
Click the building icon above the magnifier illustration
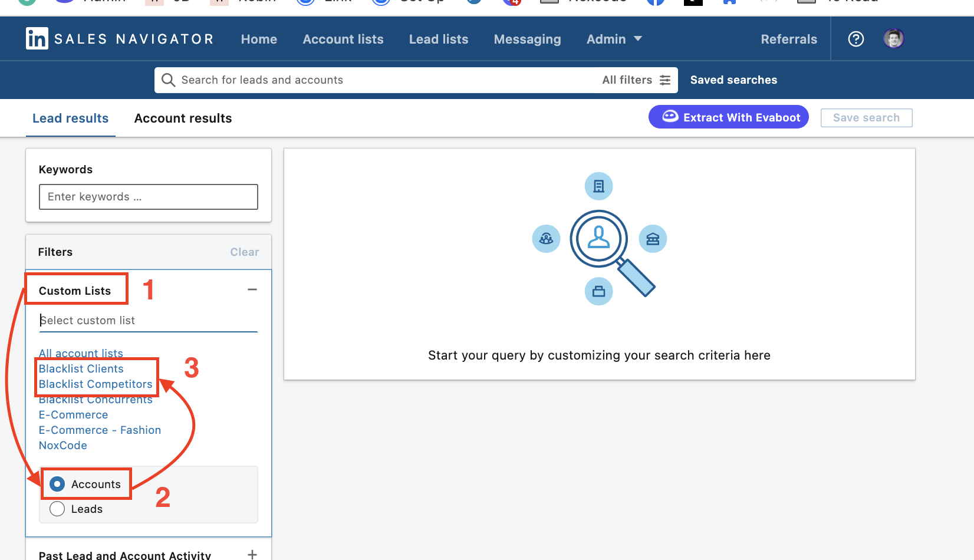tap(598, 186)
